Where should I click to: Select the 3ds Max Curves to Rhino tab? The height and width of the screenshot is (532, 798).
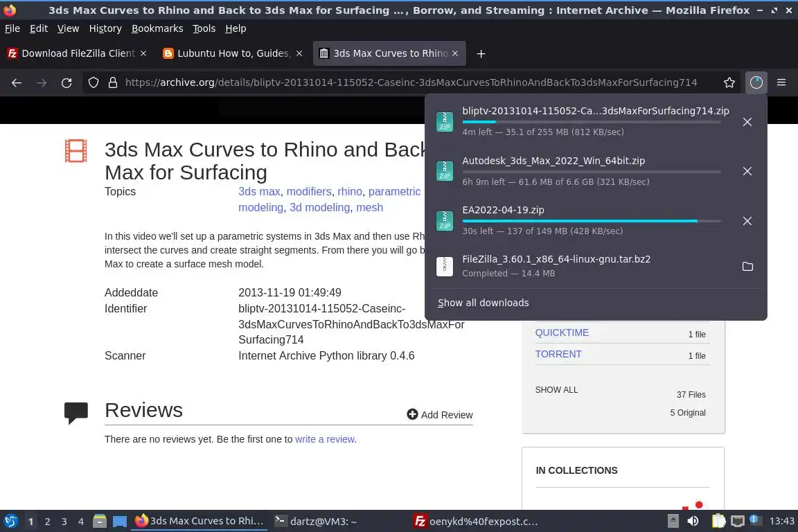(389, 53)
